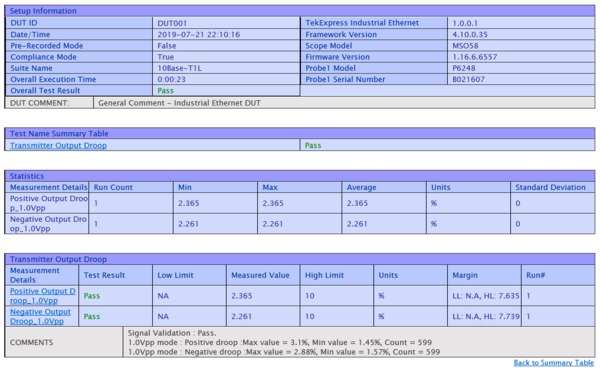
Task: Click the Setup Information section header
Action: (x=300, y=11)
